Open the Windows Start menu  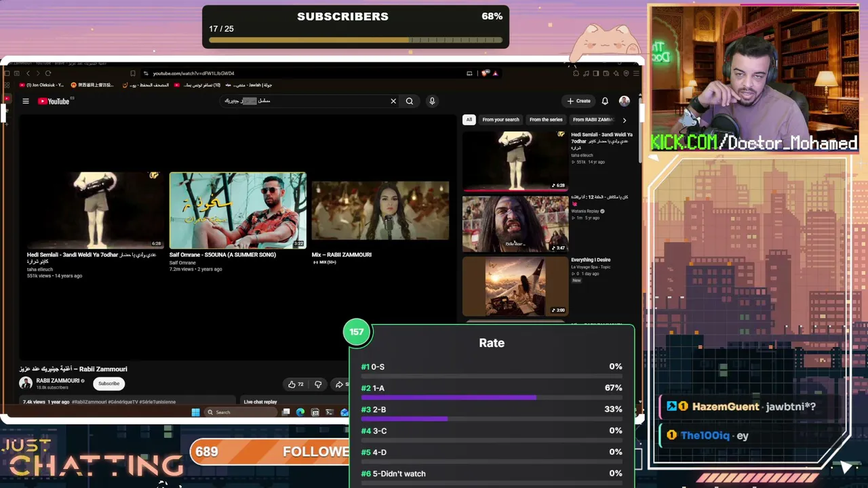coord(195,412)
